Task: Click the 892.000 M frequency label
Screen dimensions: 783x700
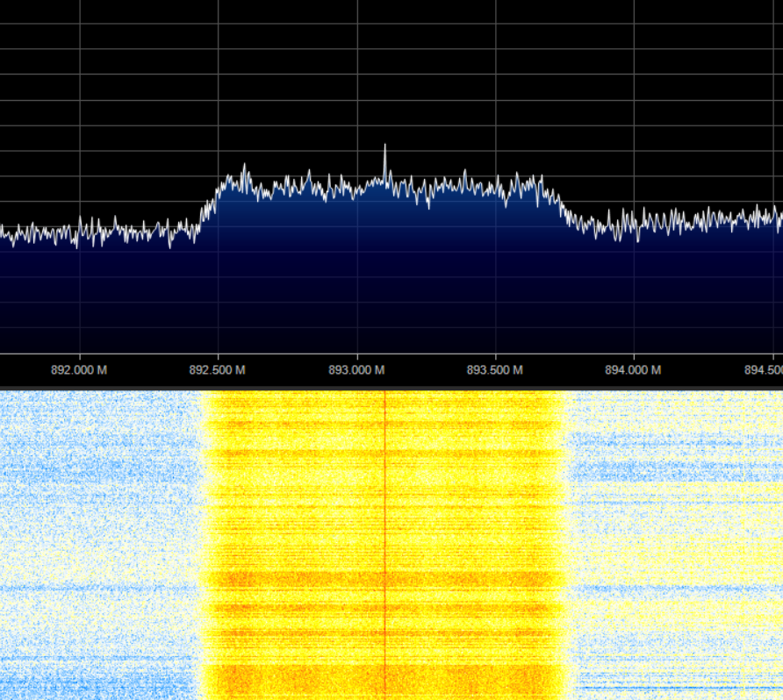Action: coord(79,370)
